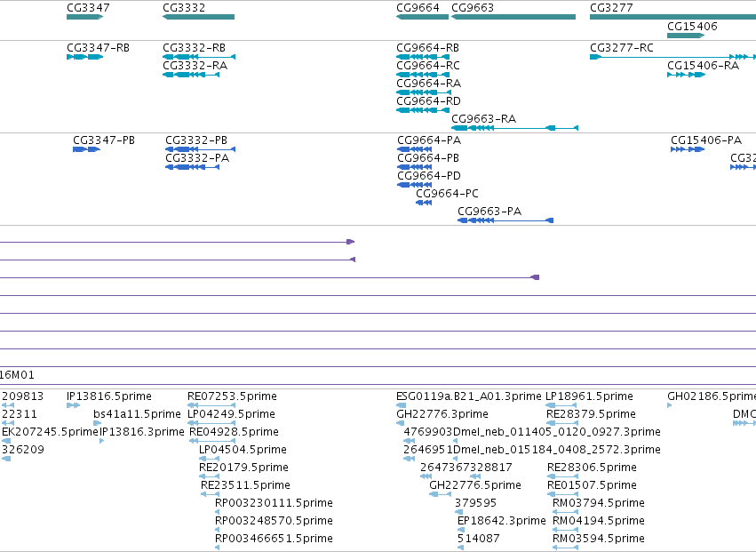Click the 22311 EST glyph
The image size is (756, 552).
[x=8, y=423]
